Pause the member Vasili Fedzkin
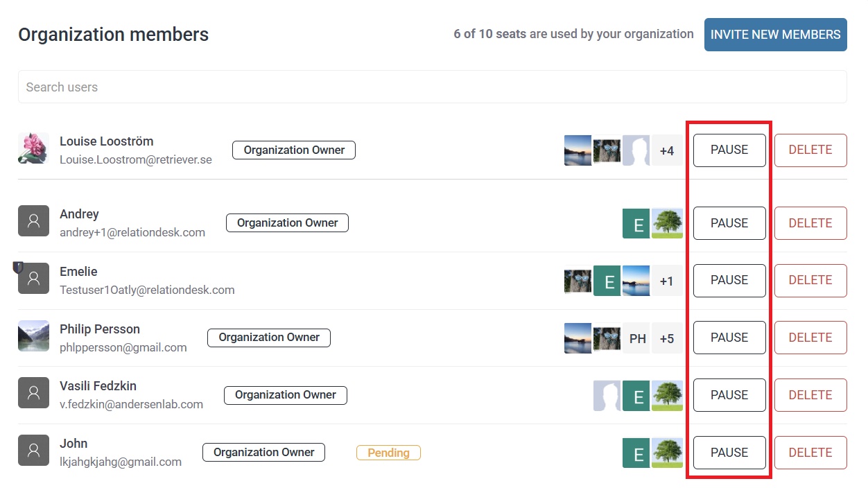This screenshot has width=868, height=488. [x=729, y=395]
